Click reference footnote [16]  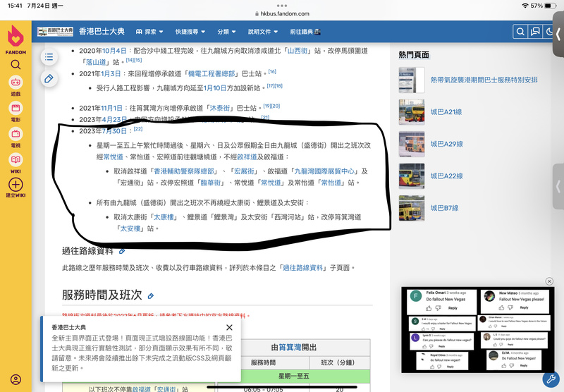(272, 72)
